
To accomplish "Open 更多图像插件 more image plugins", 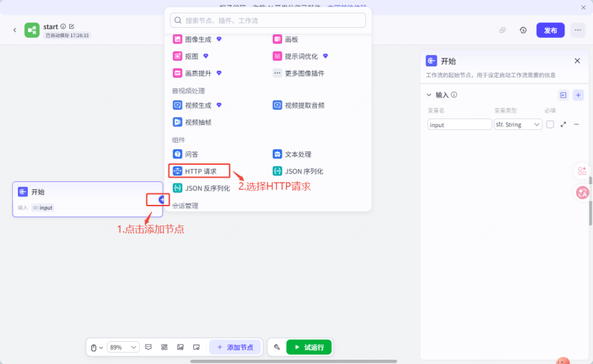I will (x=298, y=73).
